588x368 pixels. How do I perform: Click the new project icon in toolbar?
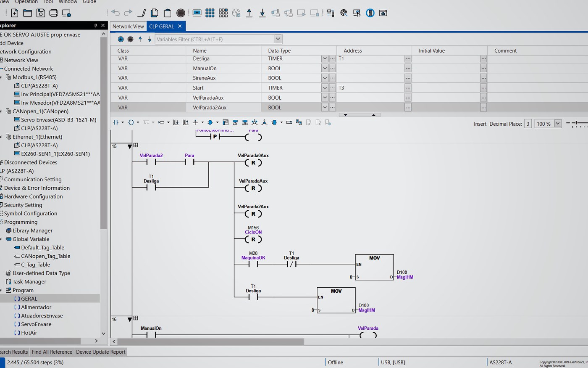pos(14,13)
